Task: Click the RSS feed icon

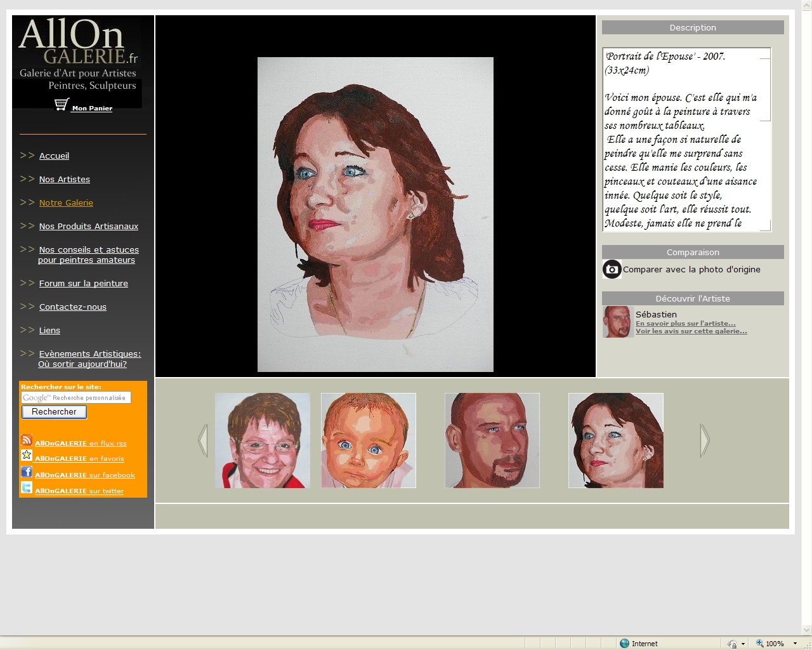Action: coord(27,440)
